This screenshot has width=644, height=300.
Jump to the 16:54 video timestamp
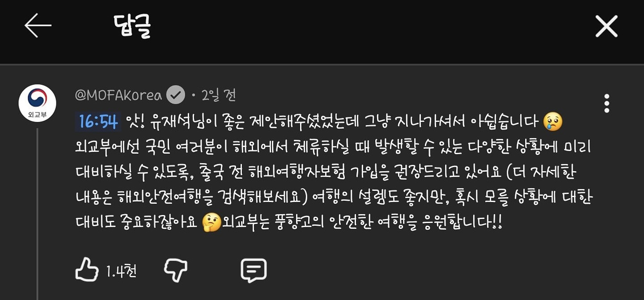(98, 122)
